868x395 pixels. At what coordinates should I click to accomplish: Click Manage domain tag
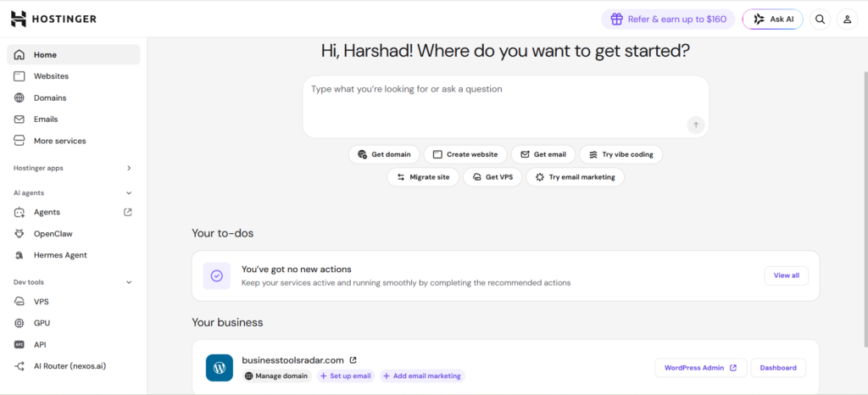[277, 376]
